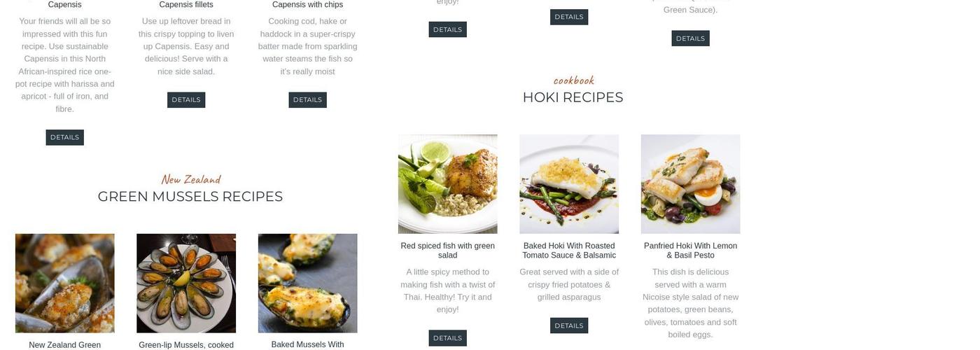Click Details under the rice one-pot recipe
The height and width of the screenshot is (350, 980).
click(x=65, y=137)
